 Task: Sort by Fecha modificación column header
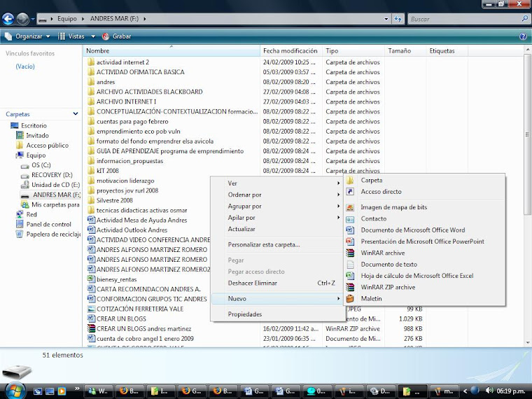point(291,51)
